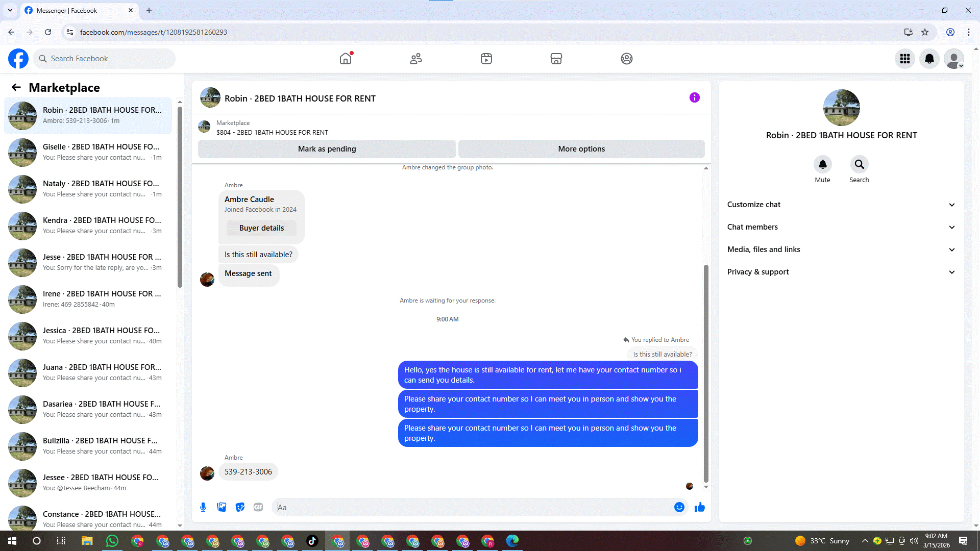This screenshot has height=551, width=980.
Task: Click the browser address bar URL
Action: pos(154,32)
